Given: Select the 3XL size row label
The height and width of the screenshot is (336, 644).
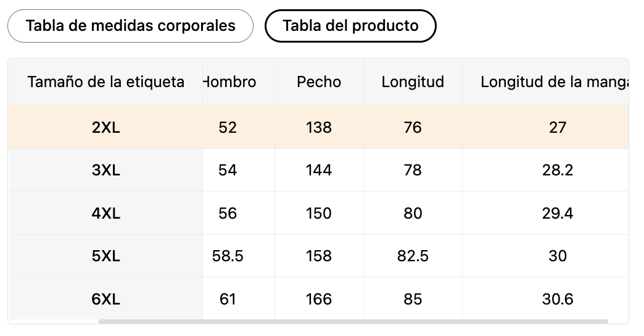Looking at the screenshot, I should 105,170.
